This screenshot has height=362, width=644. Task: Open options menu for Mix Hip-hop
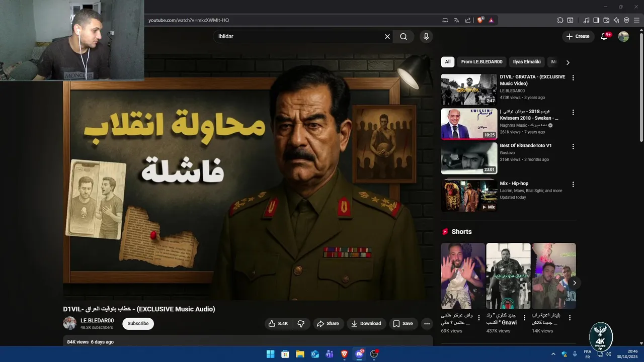click(573, 185)
